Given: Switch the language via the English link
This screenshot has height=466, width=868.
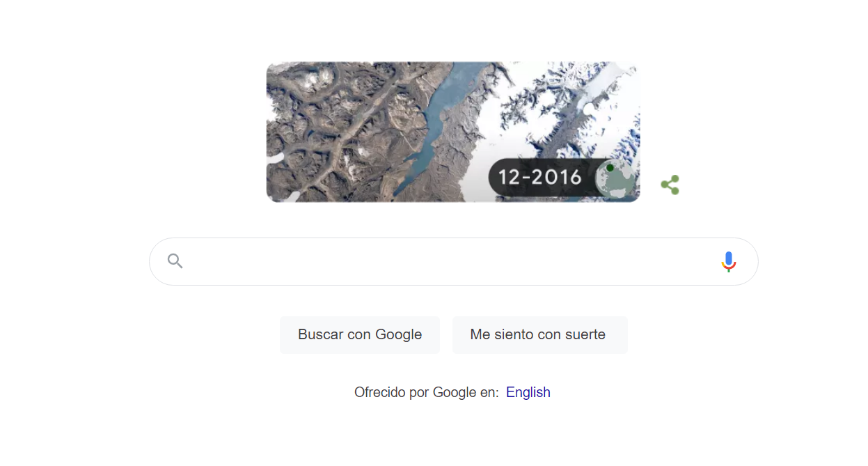Looking at the screenshot, I should click(x=528, y=392).
